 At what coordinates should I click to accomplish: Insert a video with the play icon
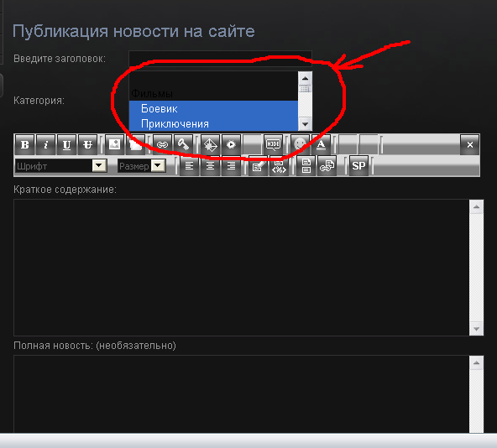coord(231,144)
